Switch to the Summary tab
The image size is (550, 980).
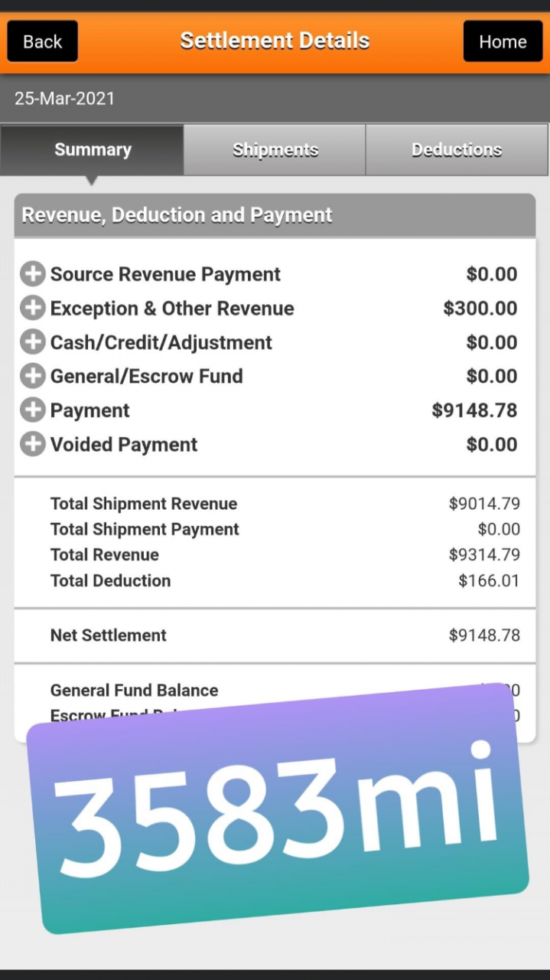click(x=92, y=149)
